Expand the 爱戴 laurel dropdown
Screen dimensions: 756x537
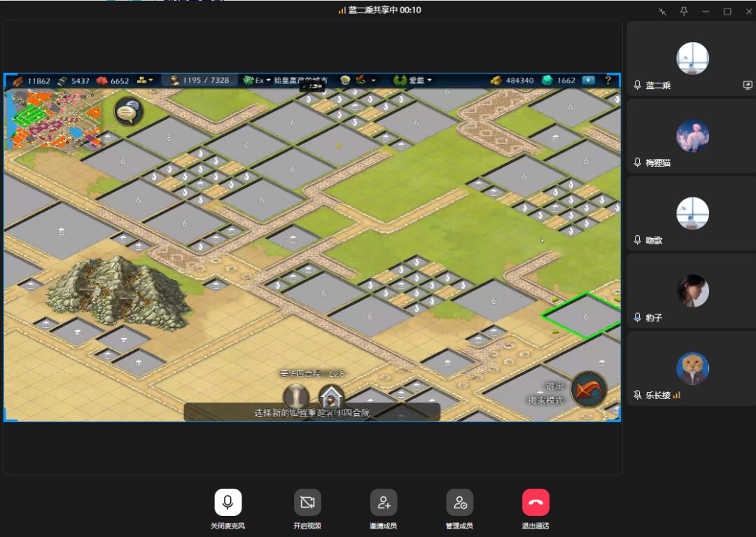(412, 81)
